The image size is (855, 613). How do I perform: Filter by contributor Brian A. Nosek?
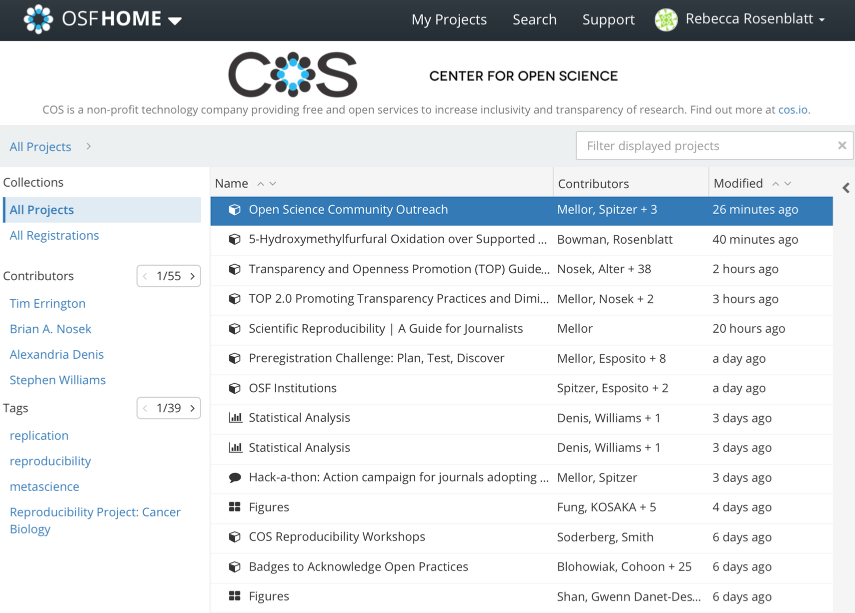point(50,329)
